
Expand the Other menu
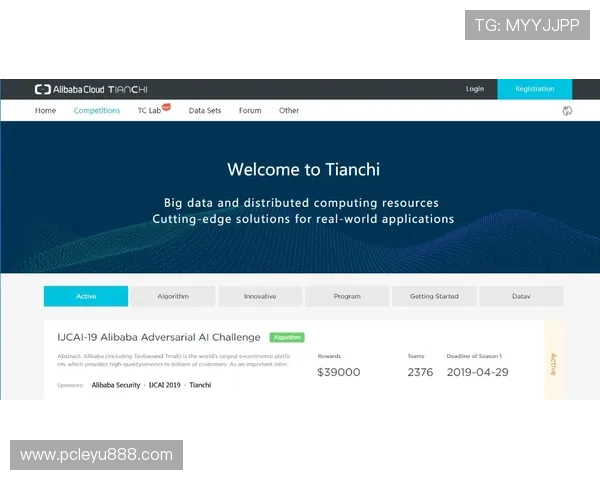[289, 111]
